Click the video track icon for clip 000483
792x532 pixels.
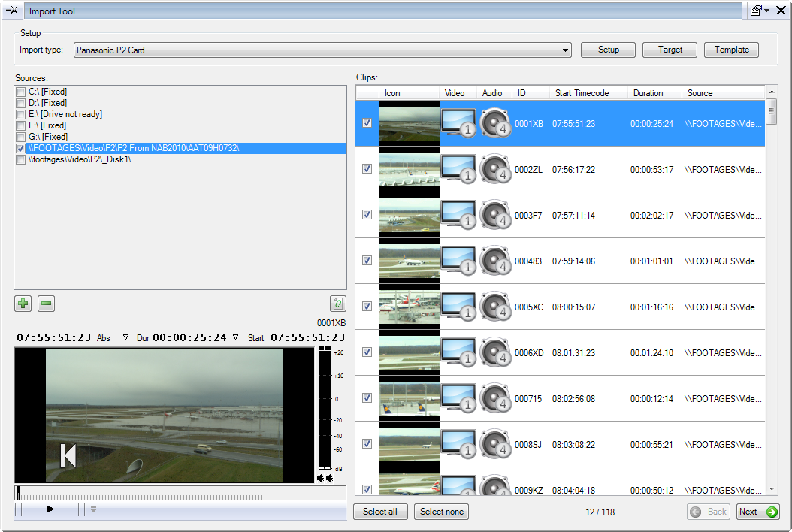(458, 261)
